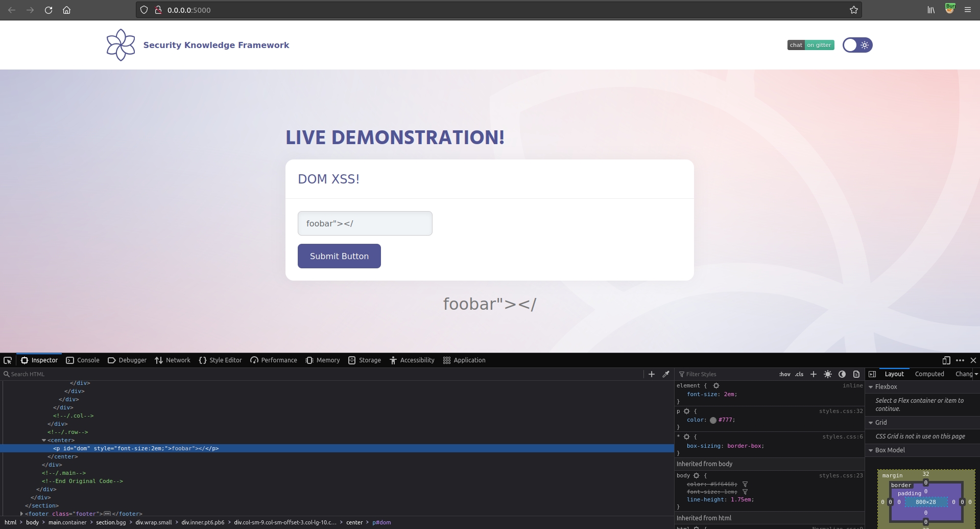Open the browser hamburger menu
This screenshot has width=980, height=529.
click(967, 10)
